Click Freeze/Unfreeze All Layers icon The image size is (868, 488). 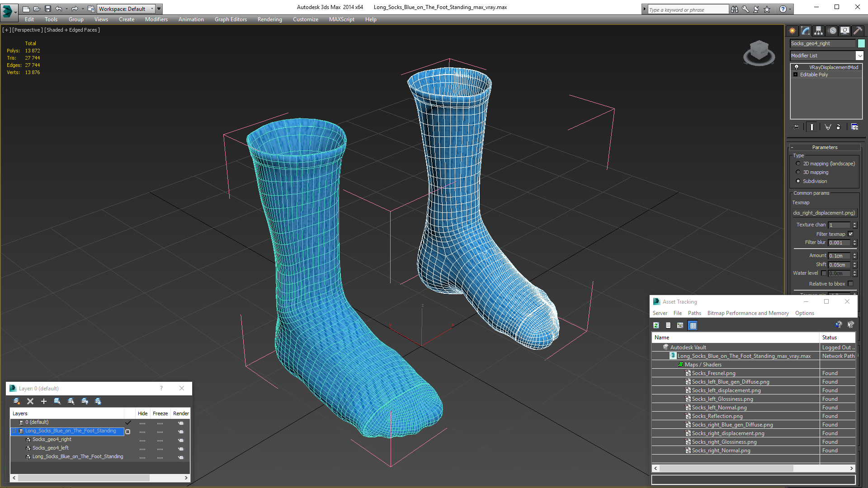tap(98, 401)
